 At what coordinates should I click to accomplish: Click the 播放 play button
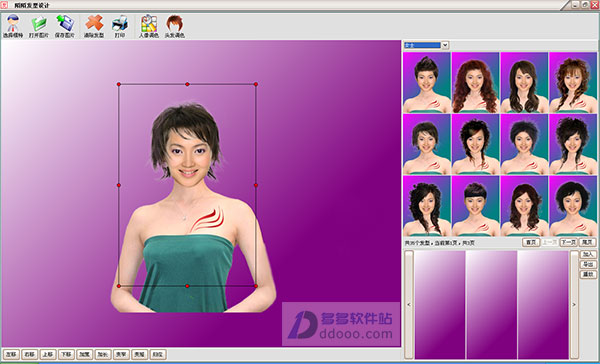[x=588, y=274]
